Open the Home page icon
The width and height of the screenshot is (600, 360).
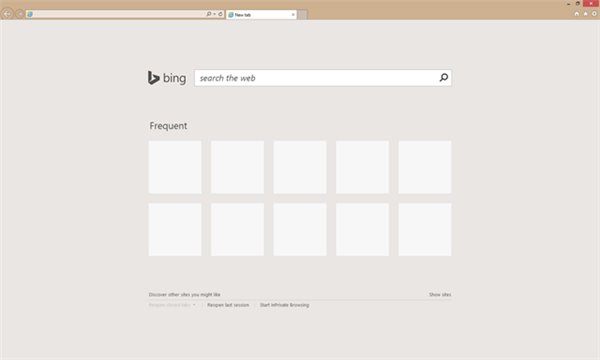click(x=577, y=13)
